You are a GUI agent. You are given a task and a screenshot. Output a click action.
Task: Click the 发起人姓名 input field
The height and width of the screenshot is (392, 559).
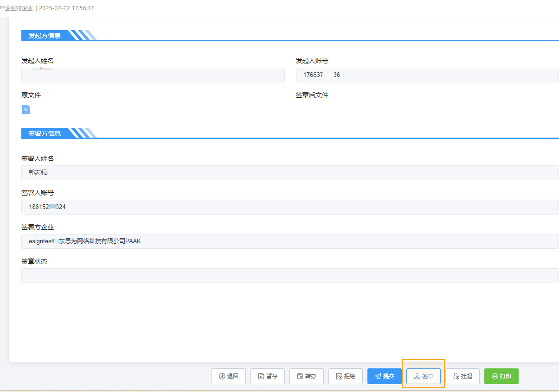pyautogui.click(x=153, y=75)
